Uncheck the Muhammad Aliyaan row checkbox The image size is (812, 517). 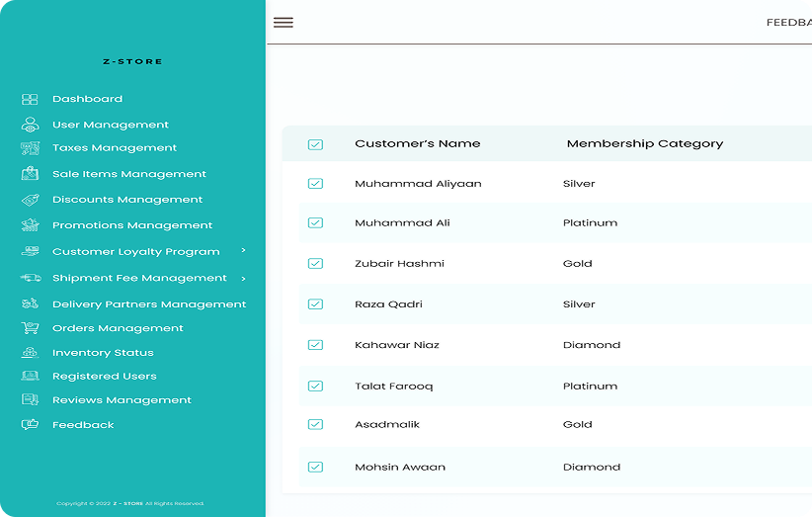pyautogui.click(x=315, y=184)
